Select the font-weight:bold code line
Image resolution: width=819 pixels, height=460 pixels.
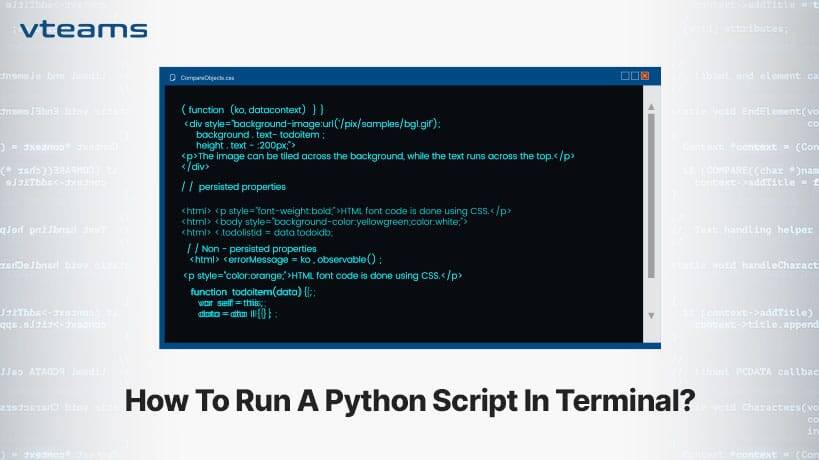pyautogui.click(x=346, y=210)
